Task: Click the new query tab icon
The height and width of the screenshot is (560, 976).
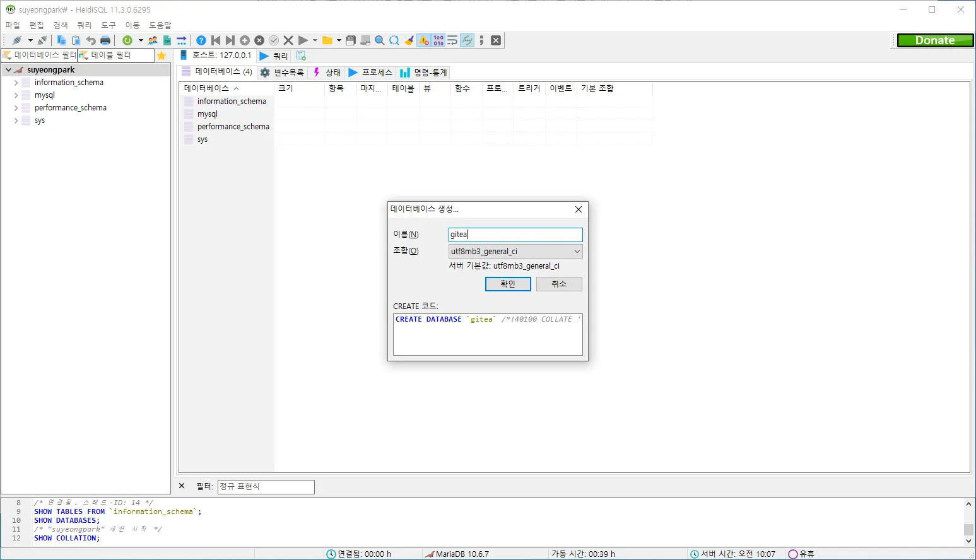Action: 301,56
